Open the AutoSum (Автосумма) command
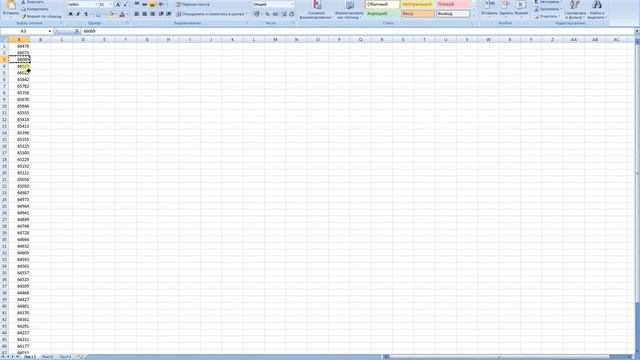Screen dimensions: 640x360 (x=548, y=2)
